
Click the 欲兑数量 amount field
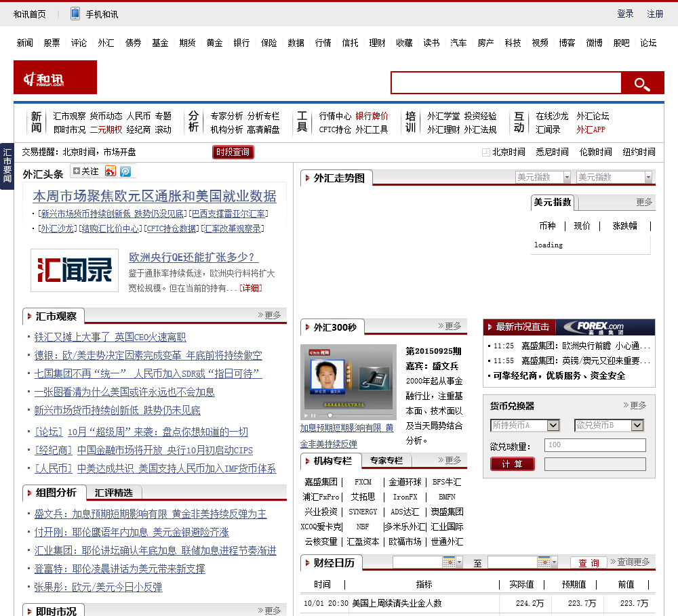(x=595, y=445)
